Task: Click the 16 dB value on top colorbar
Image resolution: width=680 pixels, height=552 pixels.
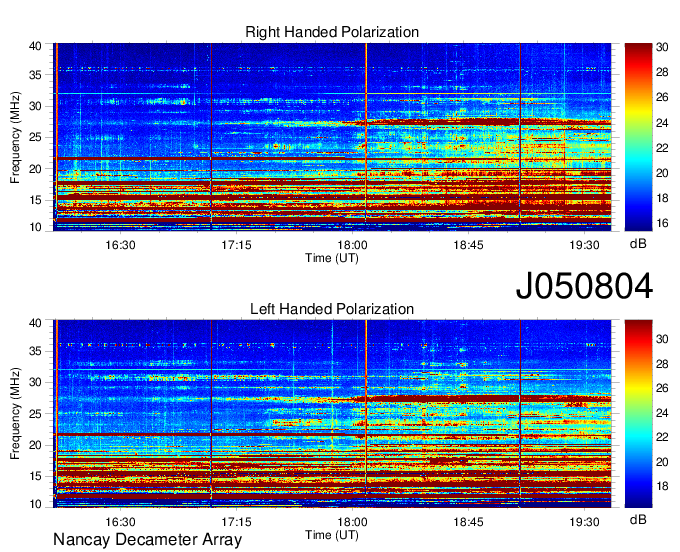Action: click(x=662, y=223)
